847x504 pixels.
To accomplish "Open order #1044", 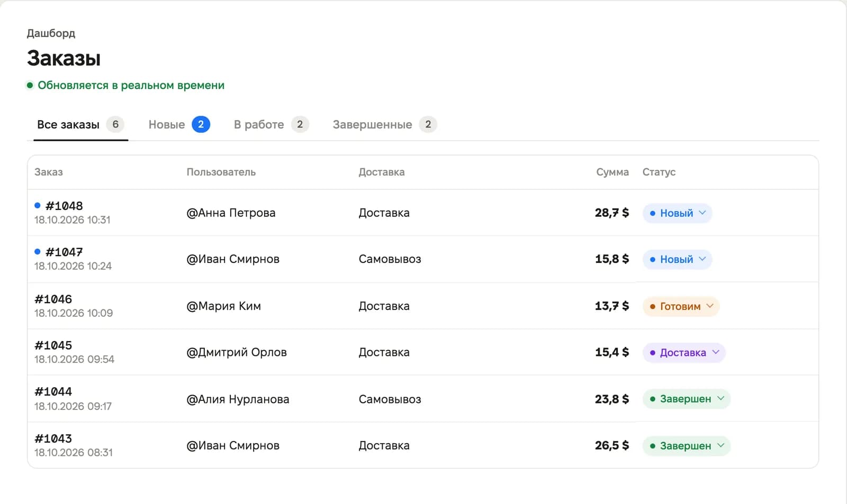I will (53, 392).
